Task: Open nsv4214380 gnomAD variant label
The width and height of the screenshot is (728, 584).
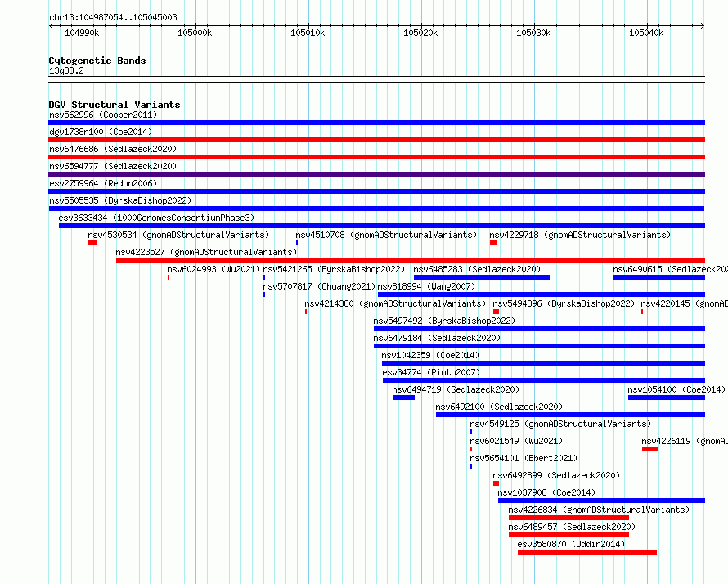Action: pyautogui.click(x=395, y=303)
